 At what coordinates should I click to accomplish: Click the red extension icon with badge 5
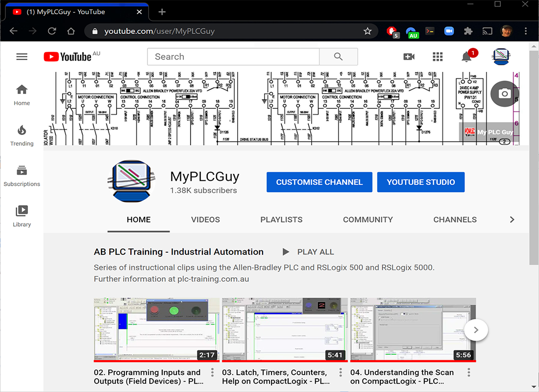click(392, 32)
